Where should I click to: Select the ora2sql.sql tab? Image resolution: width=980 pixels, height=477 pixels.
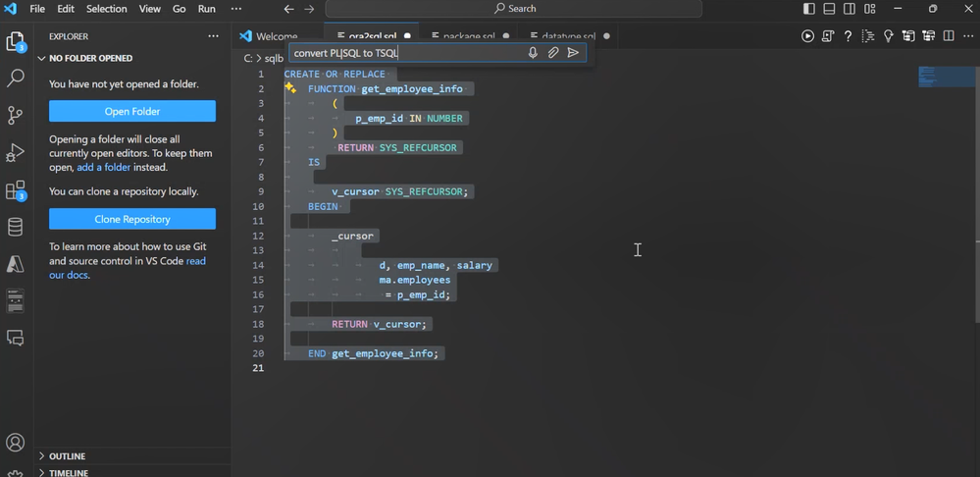[372, 36]
